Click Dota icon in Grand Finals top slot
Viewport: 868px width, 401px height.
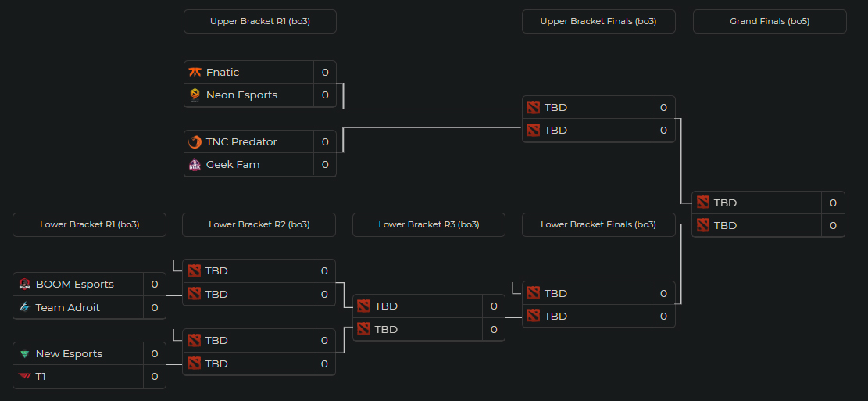tap(702, 202)
